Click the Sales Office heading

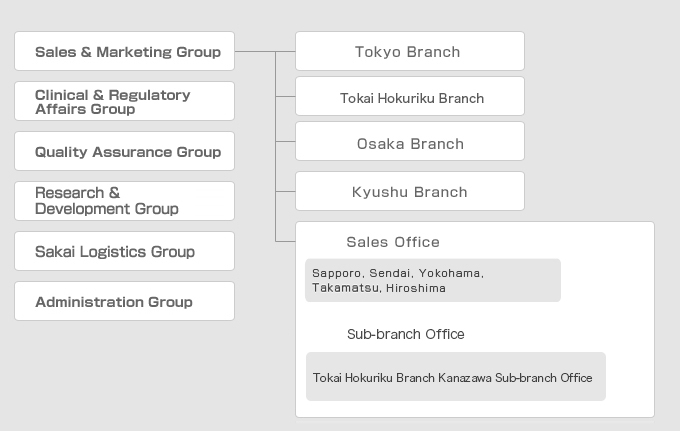point(392,242)
